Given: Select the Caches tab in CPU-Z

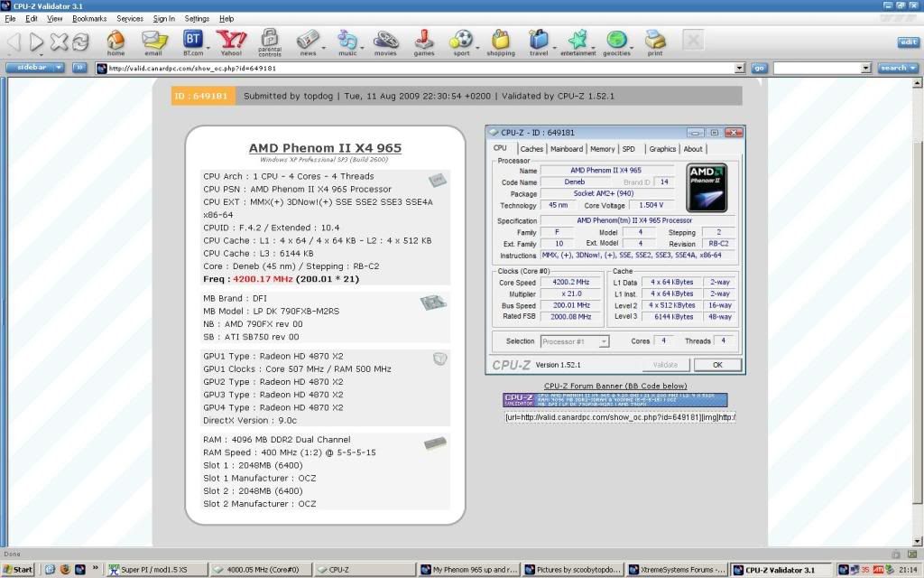Looking at the screenshot, I should point(531,149).
